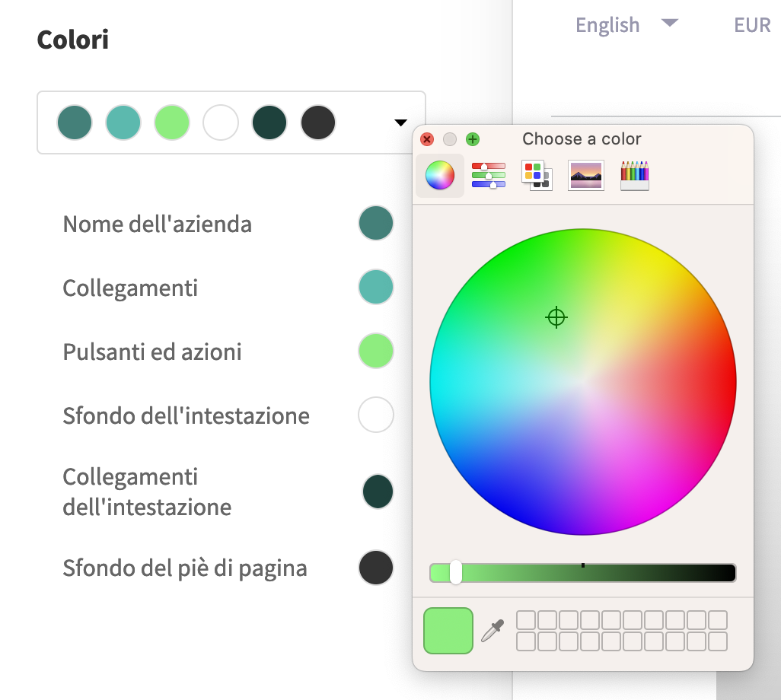Edit the Sfondo del piè di pagina swatch

[x=376, y=568]
